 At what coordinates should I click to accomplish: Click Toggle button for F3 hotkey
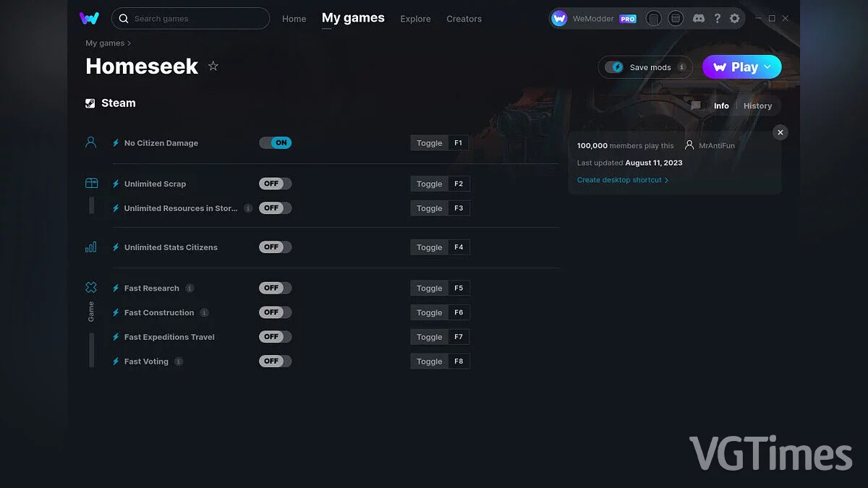click(429, 208)
